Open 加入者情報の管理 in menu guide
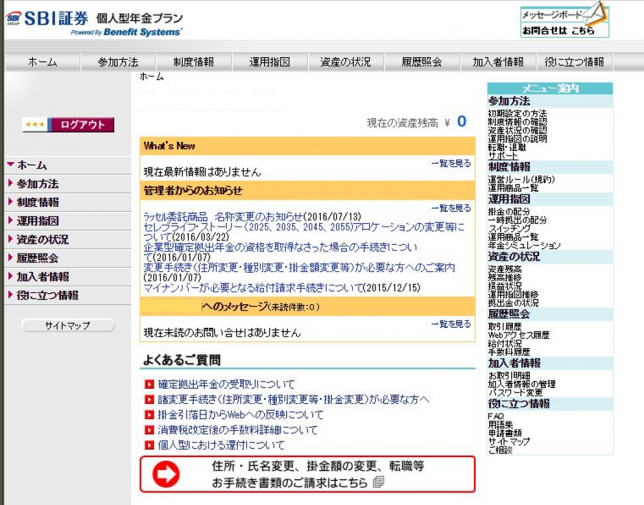 tap(522, 384)
